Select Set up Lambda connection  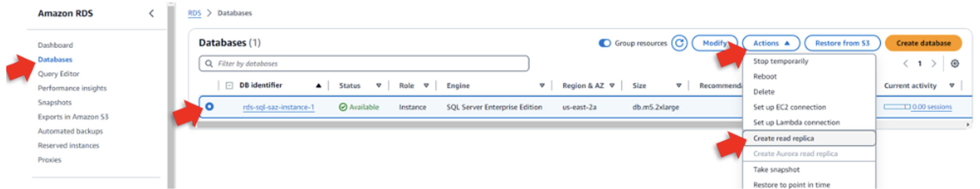click(797, 122)
